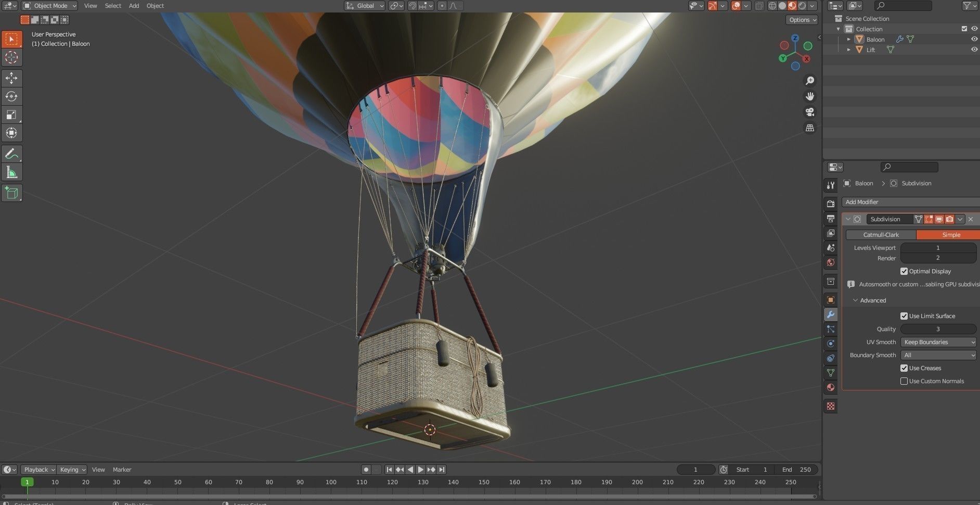Open the Object Constraints properties tab

click(831, 358)
